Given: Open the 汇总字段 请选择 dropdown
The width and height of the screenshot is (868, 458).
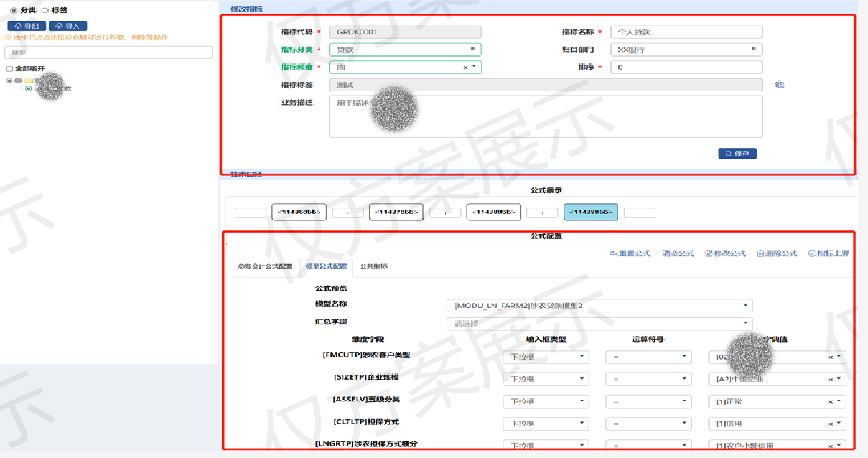Looking at the screenshot, I should [x=600, y=324].
